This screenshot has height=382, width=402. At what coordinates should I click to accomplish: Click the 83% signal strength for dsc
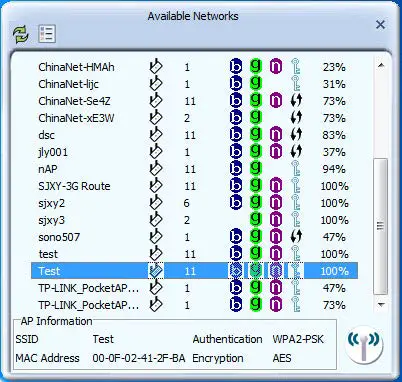tap(334, 135)
